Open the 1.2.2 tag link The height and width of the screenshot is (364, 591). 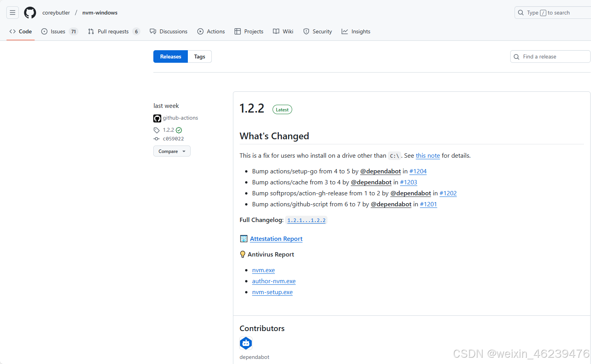(x=169, y=130)
